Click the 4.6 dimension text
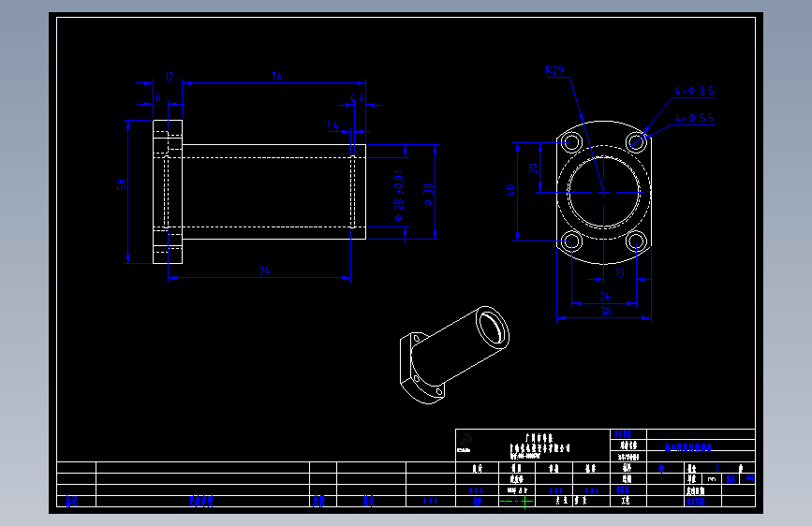812x526 pixels. (358, 98)
